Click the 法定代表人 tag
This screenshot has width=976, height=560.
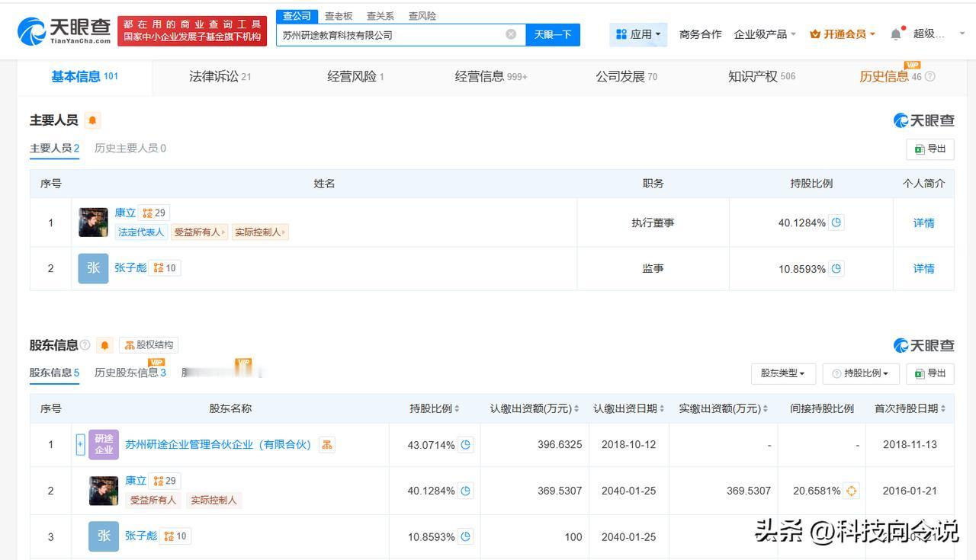click(141, 232)
